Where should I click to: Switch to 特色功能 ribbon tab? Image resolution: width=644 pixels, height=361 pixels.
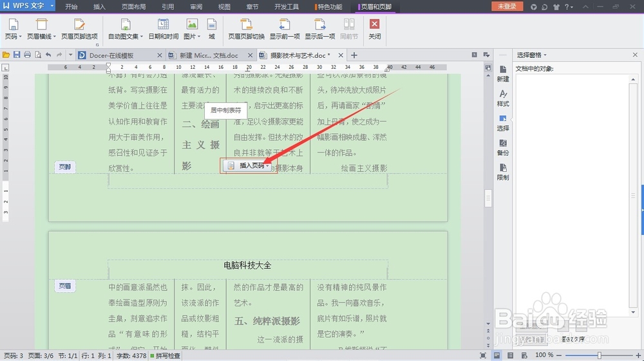click(329, 6)
